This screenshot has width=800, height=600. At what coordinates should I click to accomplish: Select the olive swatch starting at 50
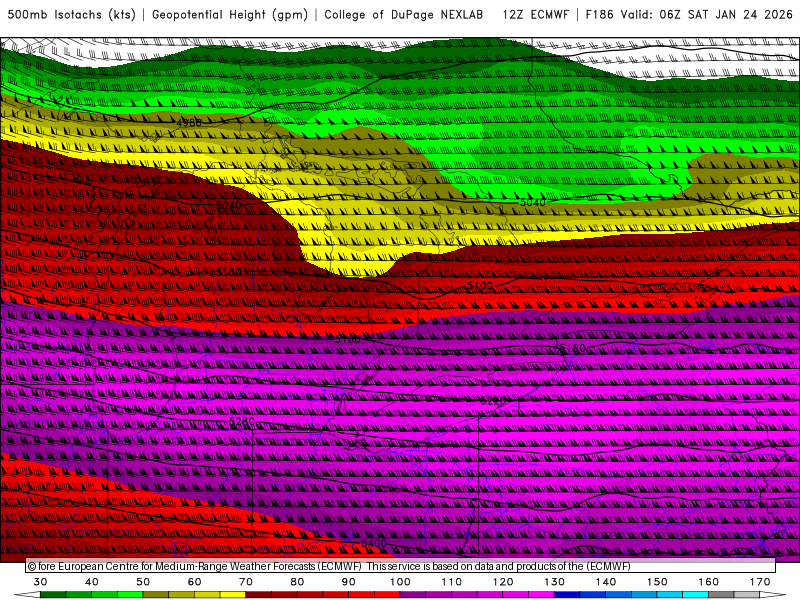(156, 595)
